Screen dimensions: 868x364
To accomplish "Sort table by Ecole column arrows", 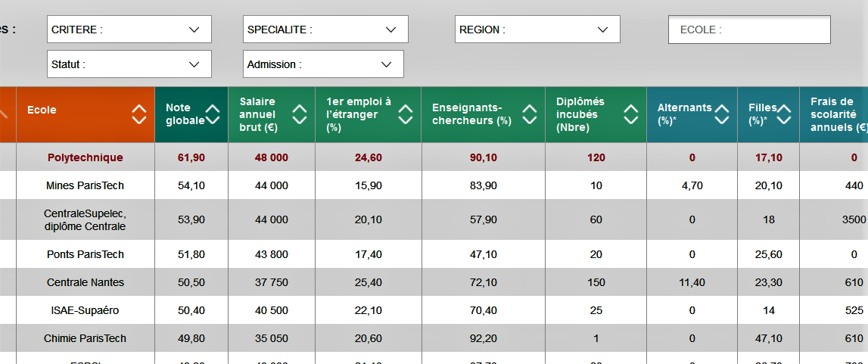I will click(139, 114).
